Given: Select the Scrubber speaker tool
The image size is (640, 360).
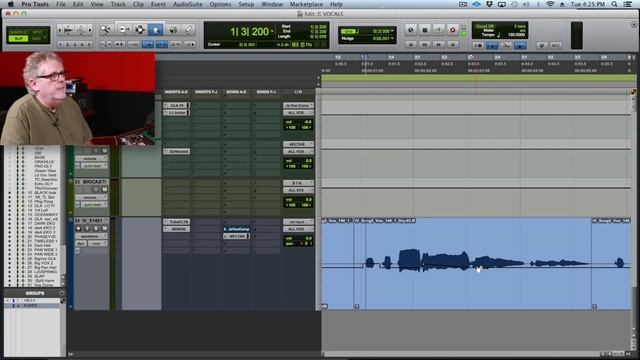Looking at the screenshot, I should coord(173,29).
